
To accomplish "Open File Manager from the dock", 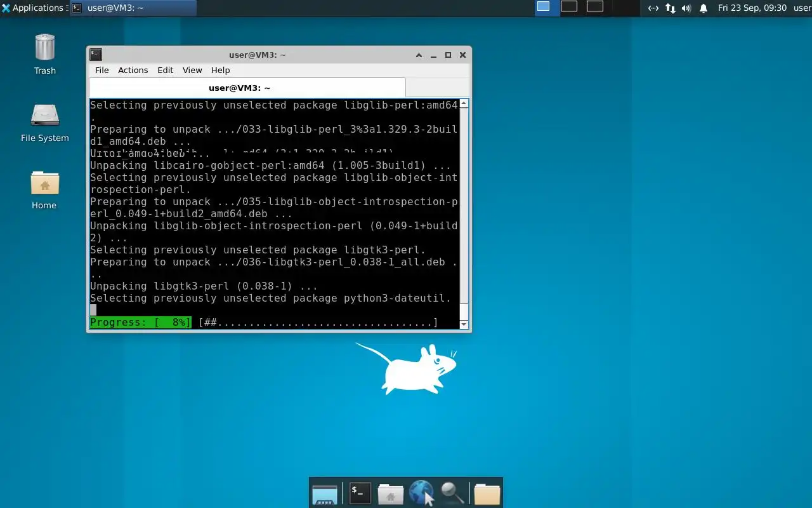I will (x=391, y=493).
